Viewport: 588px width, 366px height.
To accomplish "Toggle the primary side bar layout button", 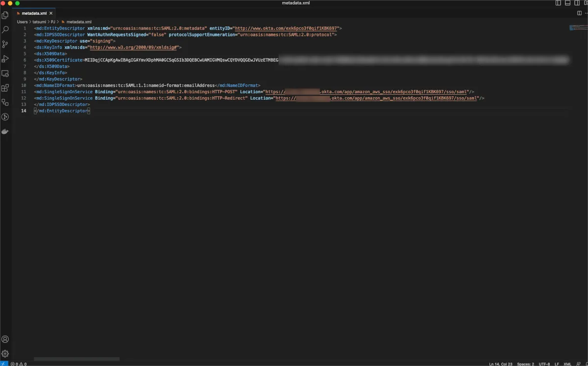I will click(558, 3).
